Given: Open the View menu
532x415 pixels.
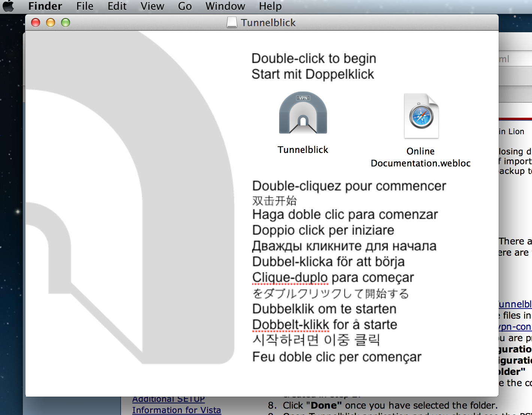Looking at the screenshot, I should [x=152, y=6].
